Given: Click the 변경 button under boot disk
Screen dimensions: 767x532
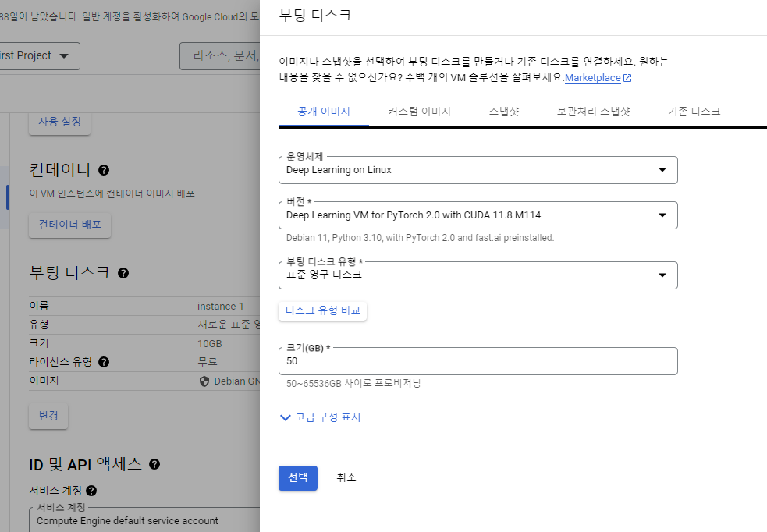Looking at the screenshot, I should point(48,416).
